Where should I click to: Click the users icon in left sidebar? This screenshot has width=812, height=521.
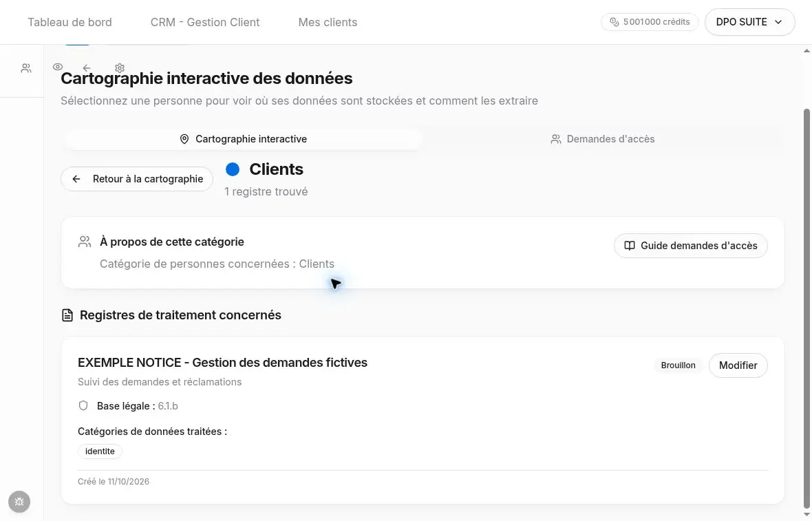[x=26, y=68]
